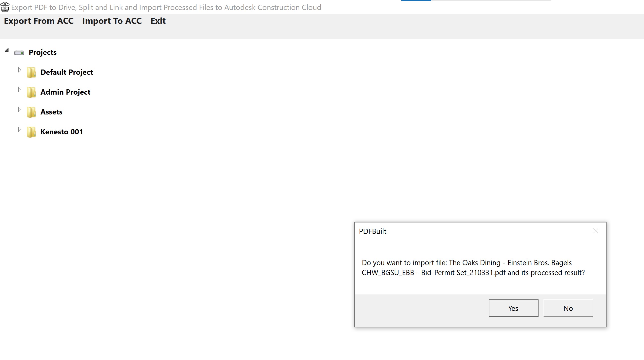644x360 pixels.
Task: Expand the Assets tree node
Action: pyautogui.click(x=19, y=109)
